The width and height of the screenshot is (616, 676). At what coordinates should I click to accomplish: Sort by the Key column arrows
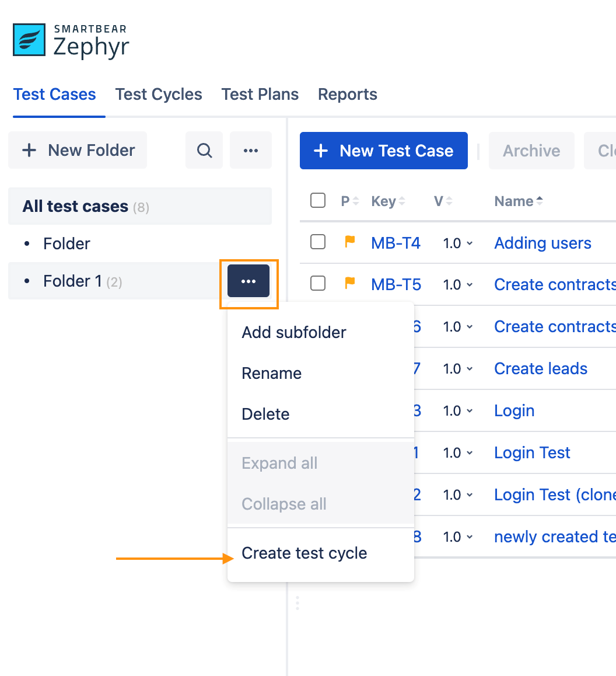tap(402, 201)
